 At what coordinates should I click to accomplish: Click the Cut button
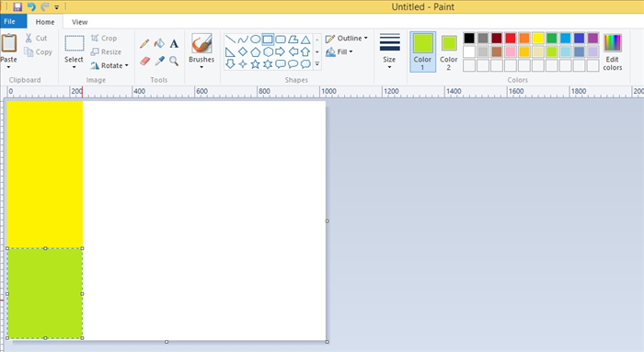36,39
